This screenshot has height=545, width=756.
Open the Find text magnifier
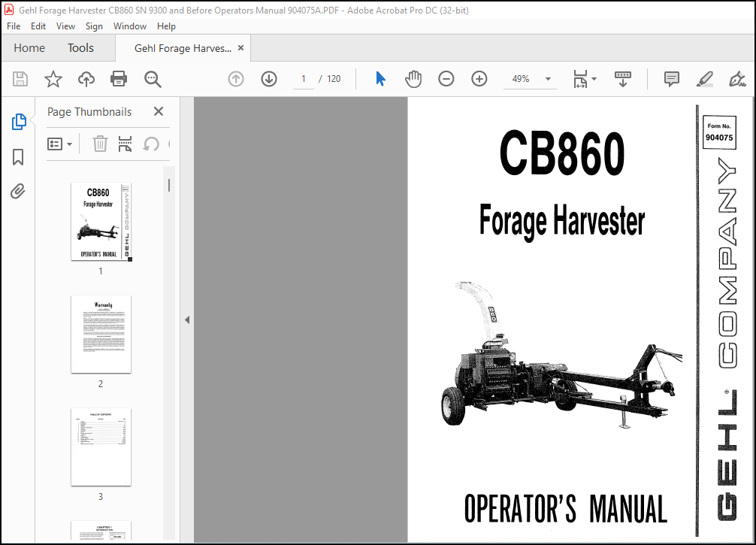[153, 79]
